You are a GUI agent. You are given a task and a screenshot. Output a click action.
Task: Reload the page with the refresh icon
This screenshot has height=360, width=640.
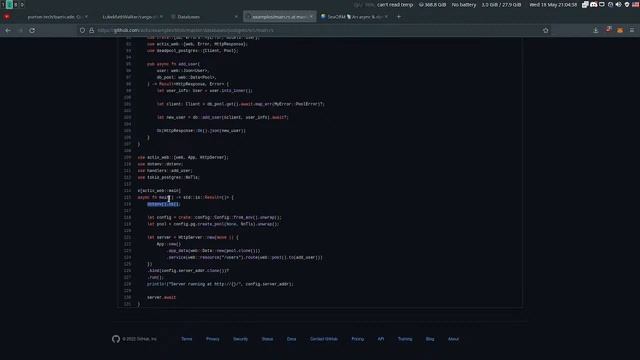pos(32,30)
